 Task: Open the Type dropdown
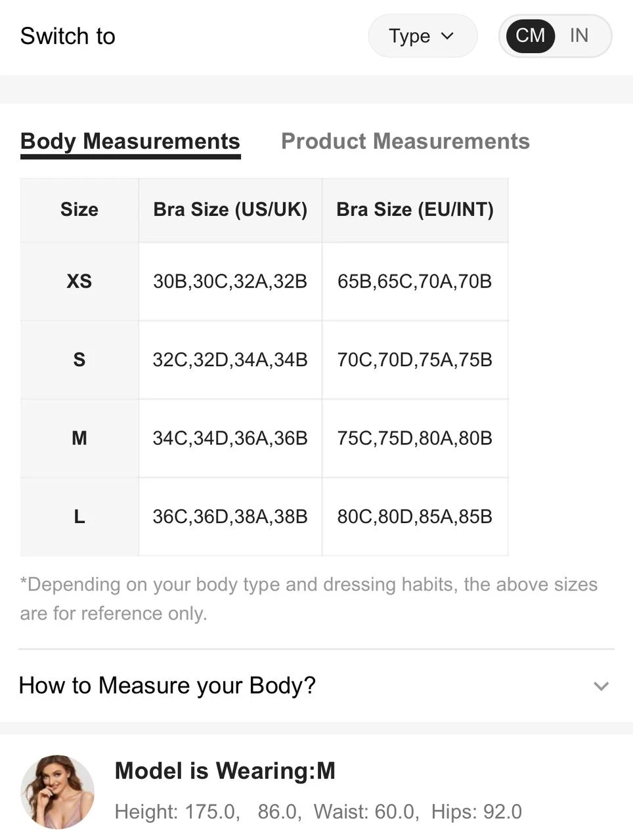pos(422,36)
